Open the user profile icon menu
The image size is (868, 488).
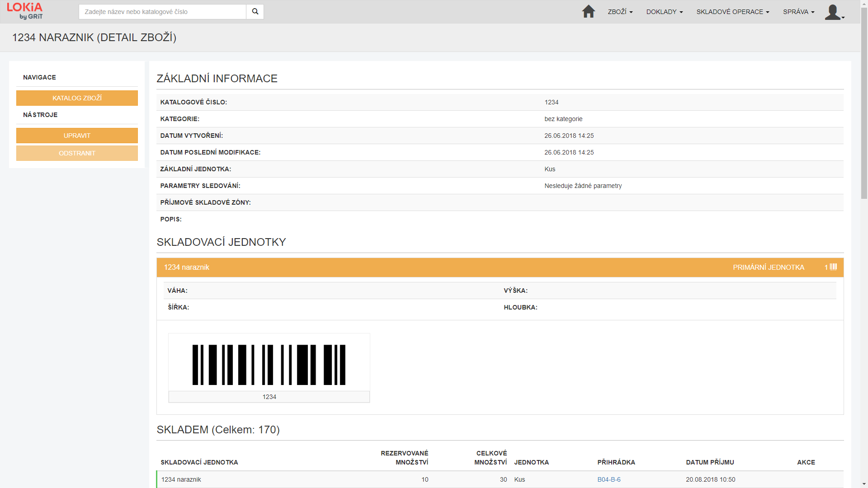[834, 12]
